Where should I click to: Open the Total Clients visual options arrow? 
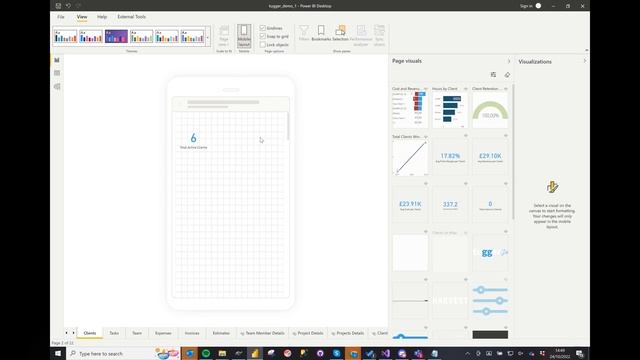[426, 137]
